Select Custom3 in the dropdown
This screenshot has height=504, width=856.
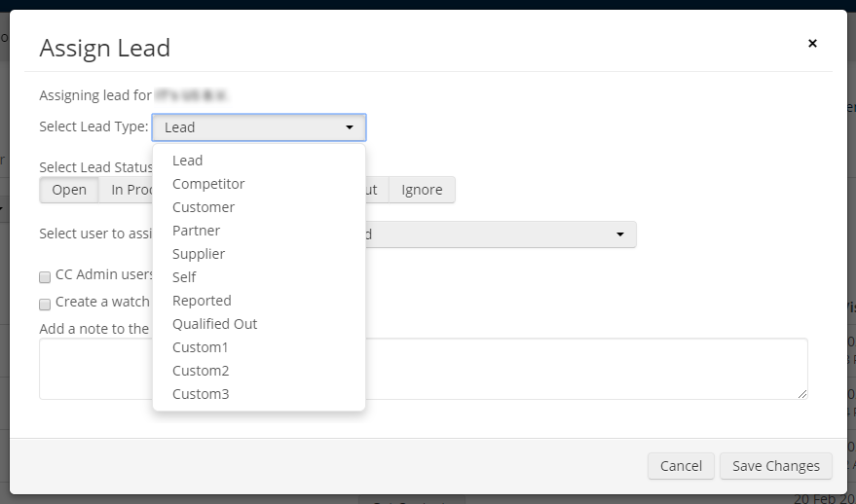pyautogui.click(x=201, y=394)
